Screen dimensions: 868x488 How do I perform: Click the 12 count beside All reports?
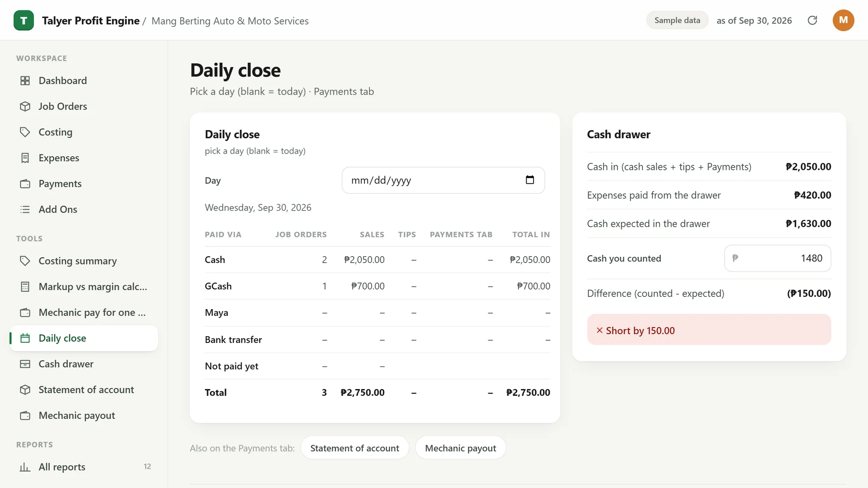[147, 467]
